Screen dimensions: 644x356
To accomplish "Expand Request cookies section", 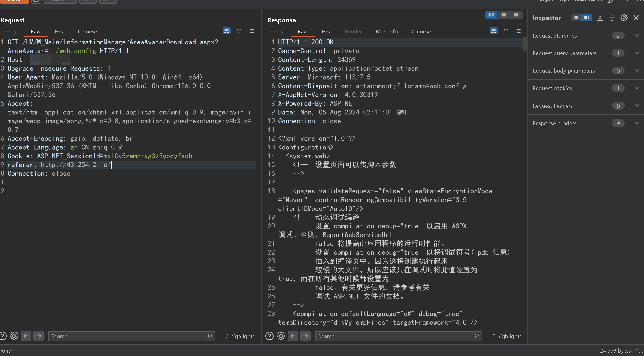I will pos(637,88).
